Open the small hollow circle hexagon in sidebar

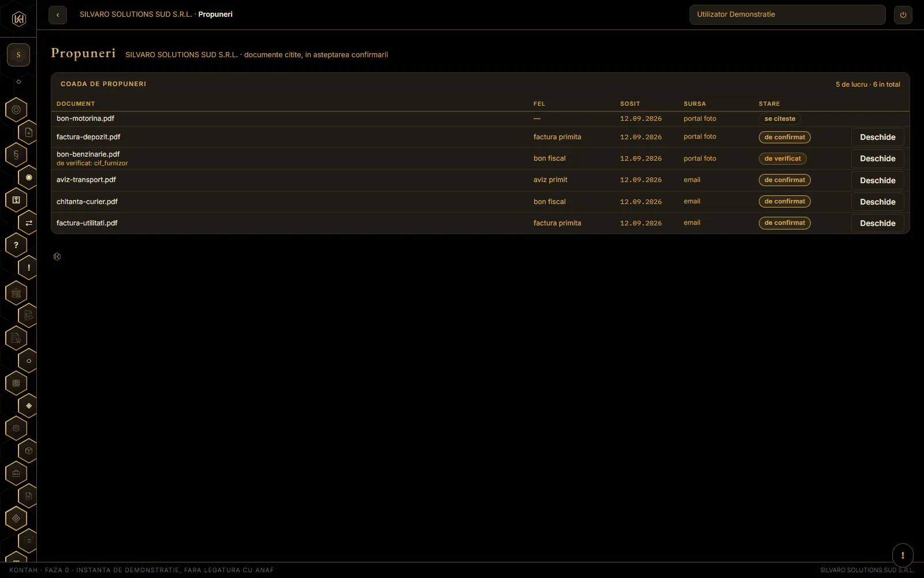(x=28, y=361)
